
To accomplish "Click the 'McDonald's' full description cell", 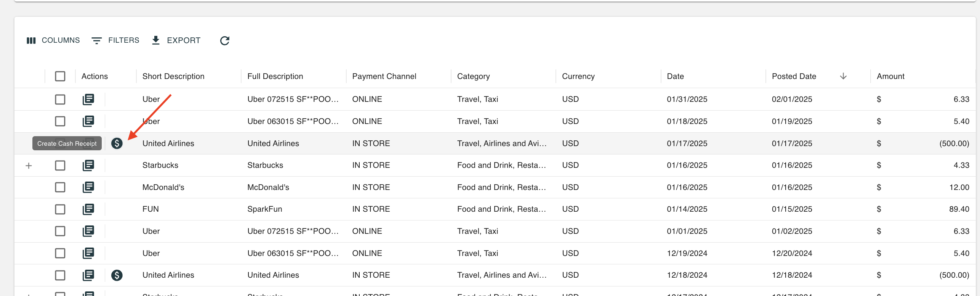I will (268, 187).
